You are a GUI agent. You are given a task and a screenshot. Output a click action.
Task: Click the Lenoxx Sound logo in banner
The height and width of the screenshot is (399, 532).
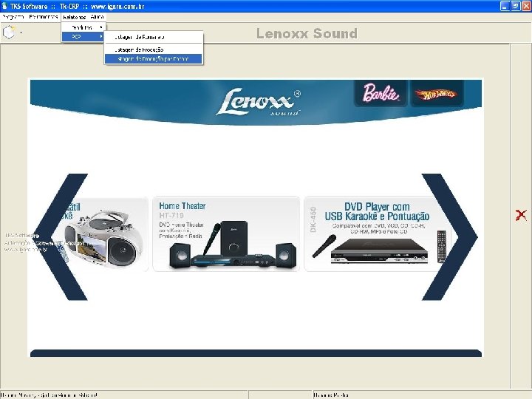[x=259, y=102]
